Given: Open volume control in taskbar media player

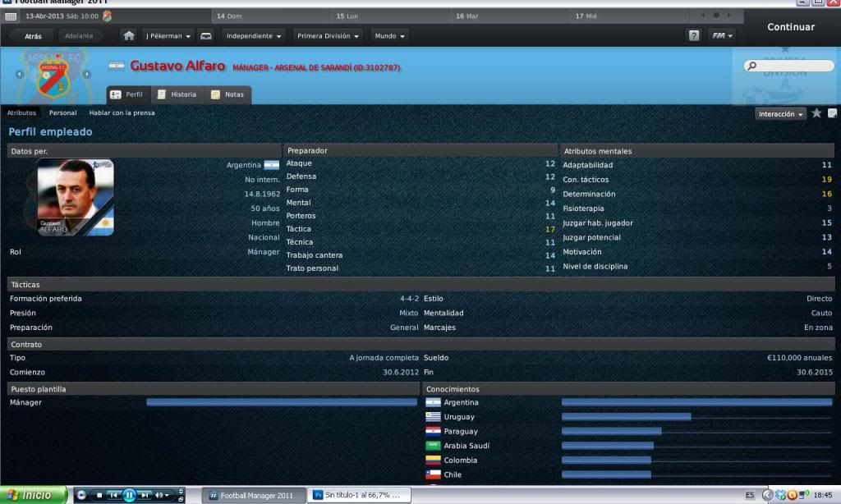Looking at the screenshot, I should click(162, 496).
